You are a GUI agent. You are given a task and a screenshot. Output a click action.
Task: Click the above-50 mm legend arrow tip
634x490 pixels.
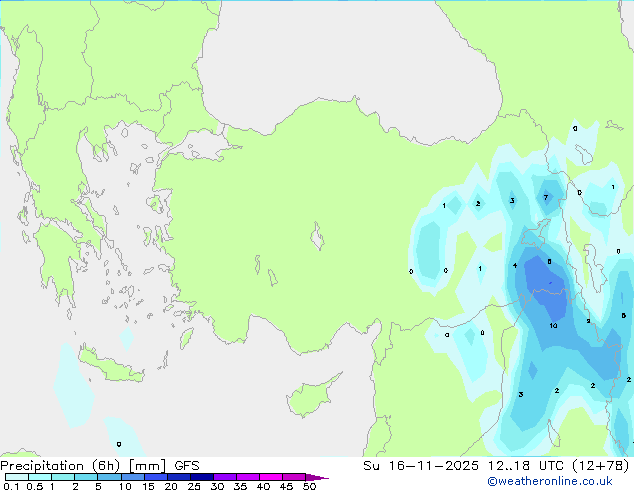(x=317, y=478)
